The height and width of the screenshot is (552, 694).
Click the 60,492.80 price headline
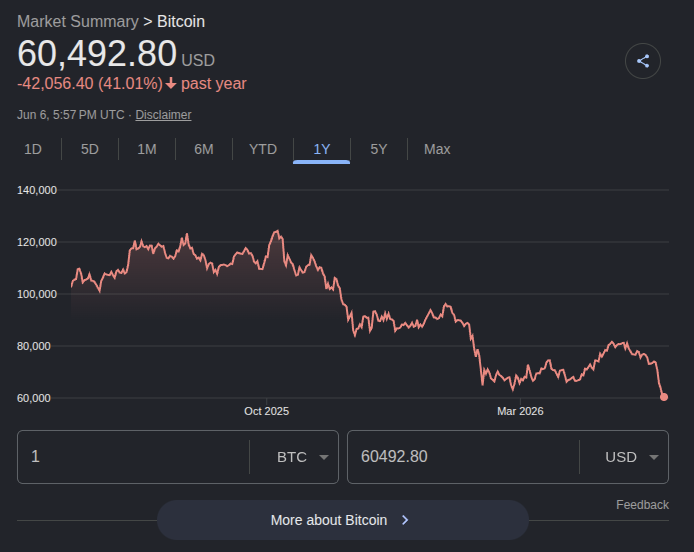coord(97,54)
